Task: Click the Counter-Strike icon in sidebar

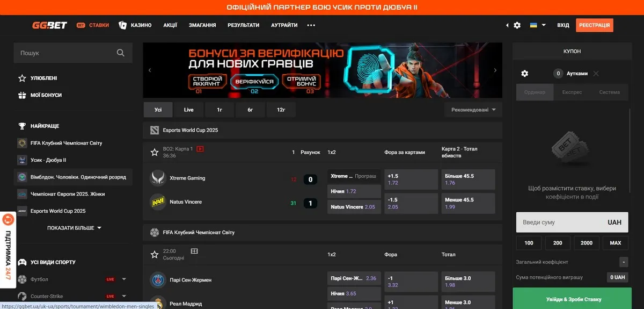Action: tap(22, 296)
